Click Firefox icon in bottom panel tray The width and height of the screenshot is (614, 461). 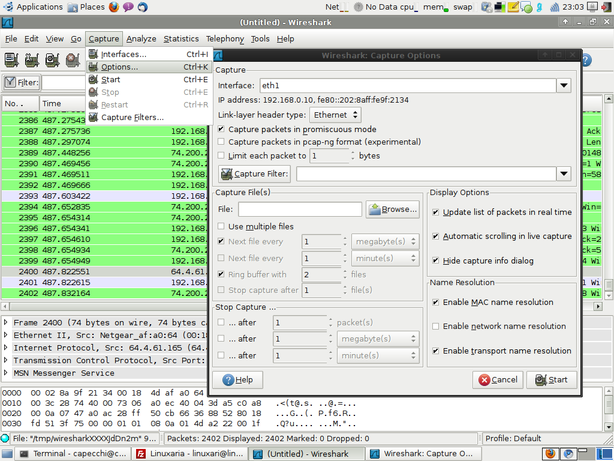tap(551, 454)
